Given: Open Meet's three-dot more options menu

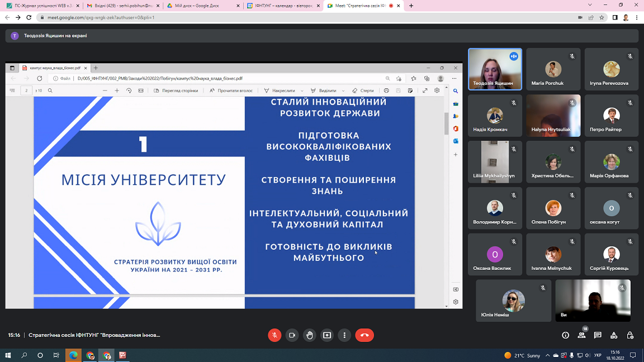Looking at the screenshot, I should pyautogui.click(x=344, y=335).
